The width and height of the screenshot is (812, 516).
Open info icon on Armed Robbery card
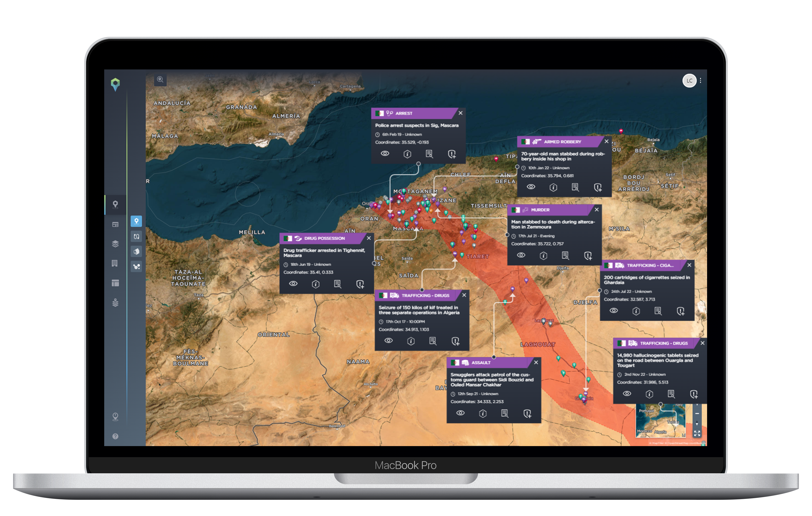[x=553, y=187]
